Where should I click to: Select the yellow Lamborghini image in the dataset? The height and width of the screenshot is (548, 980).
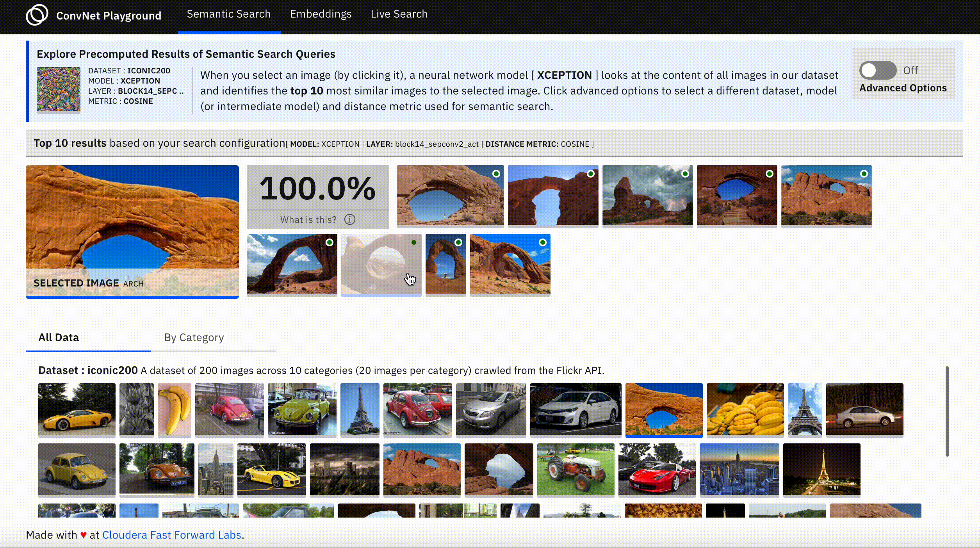point(77,409)
